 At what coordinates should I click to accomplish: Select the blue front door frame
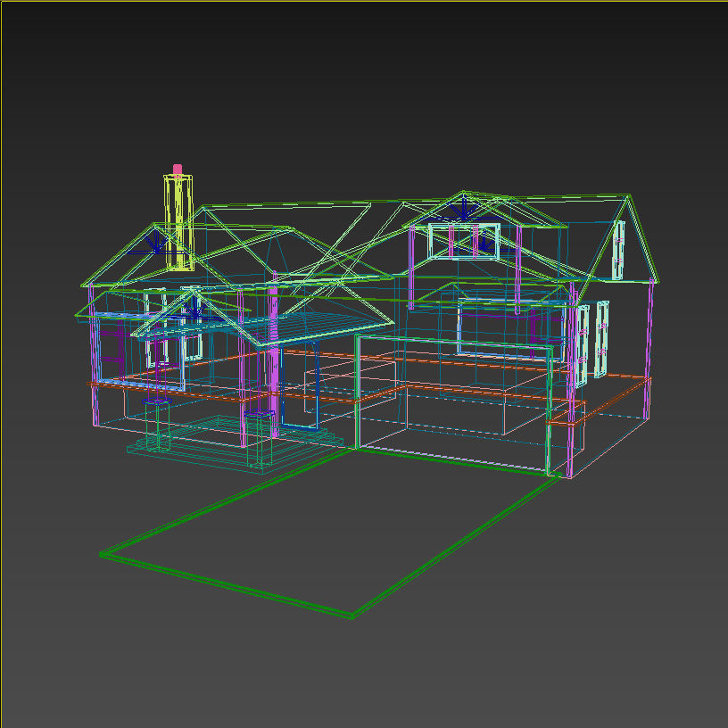coord(300,388)
